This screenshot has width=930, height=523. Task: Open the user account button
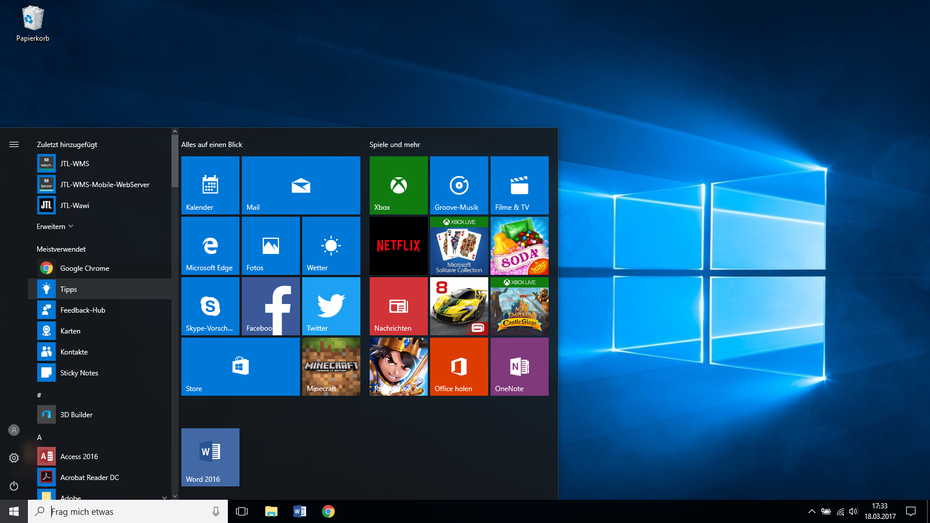[x=14, y=430]
